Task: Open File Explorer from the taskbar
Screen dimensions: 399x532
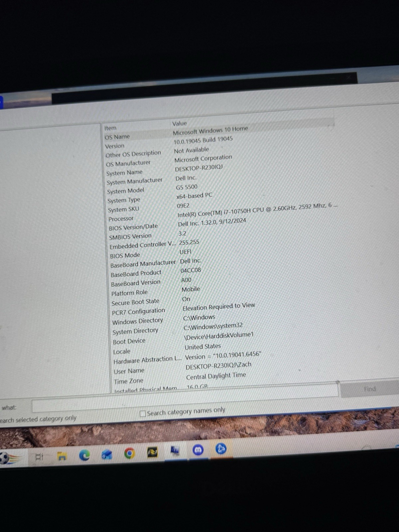Action: pyautogui.click(x=62, y=457)
